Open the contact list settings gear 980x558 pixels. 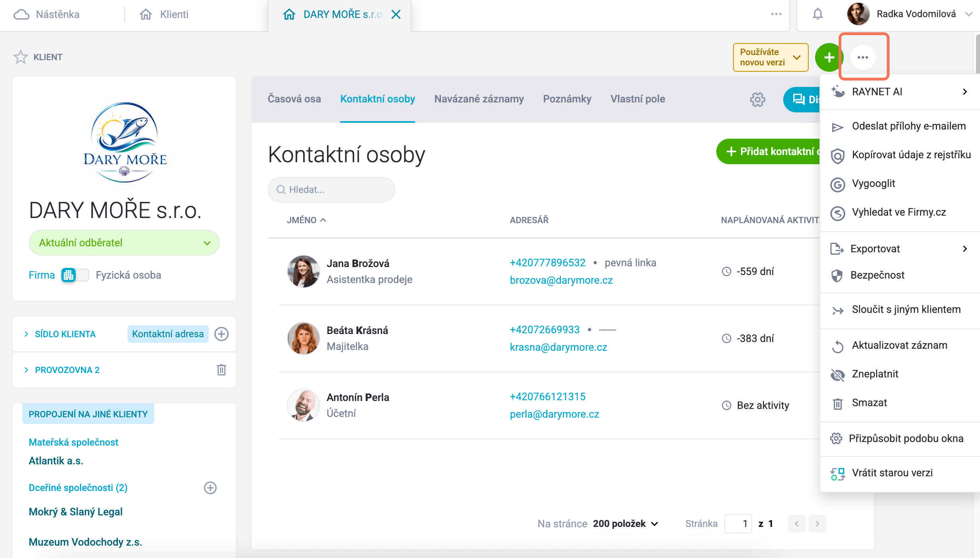(757, 99)
